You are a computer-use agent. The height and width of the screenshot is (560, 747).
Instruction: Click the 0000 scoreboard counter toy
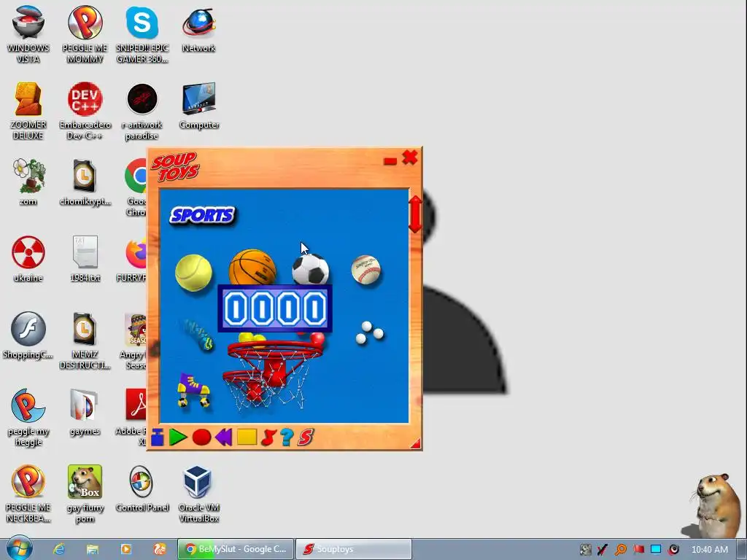(x=275, y=308)
